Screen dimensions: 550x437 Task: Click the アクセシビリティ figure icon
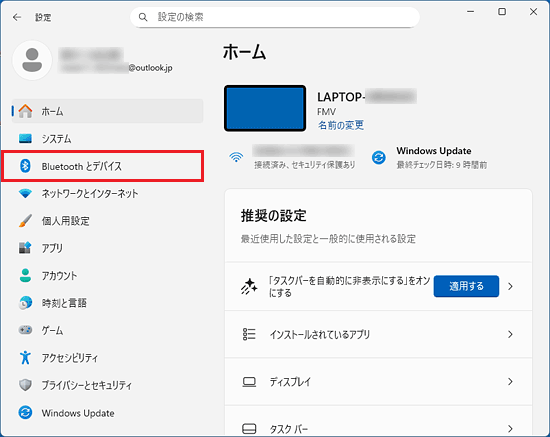25,357
